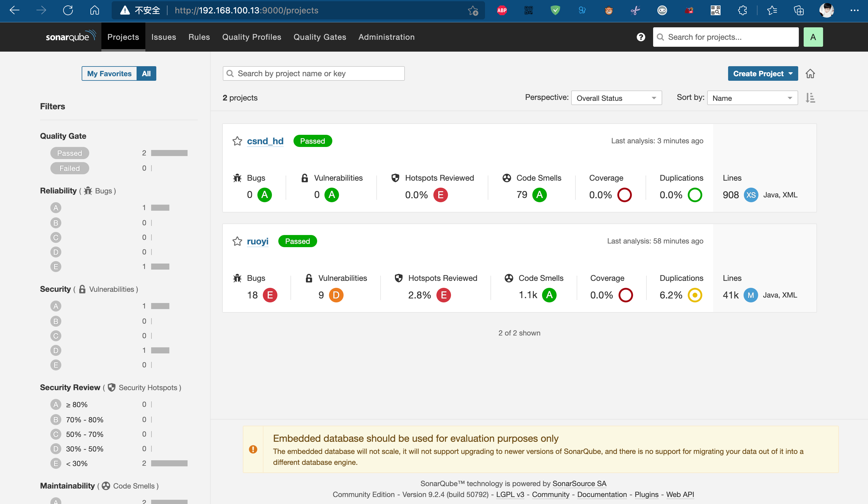
Task: Reverse the sort order icon
Action: [810, 98]
